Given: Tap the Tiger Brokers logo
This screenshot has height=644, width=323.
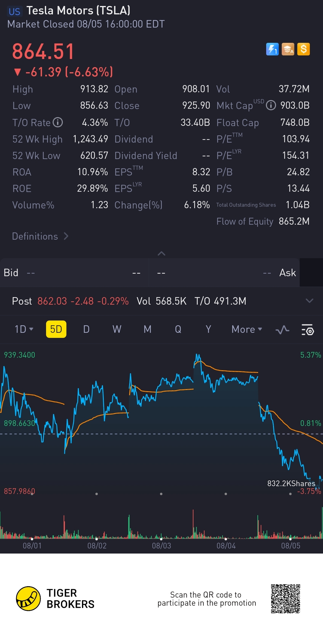Looking at the screenshot, I should click(55, 598).
